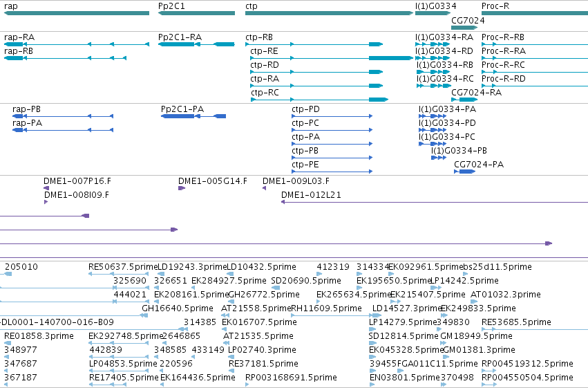The width and height of the screenshot is (588, 388).
Task: Select the Pp2C1-PA protein feature
Action: click(193, 116)
